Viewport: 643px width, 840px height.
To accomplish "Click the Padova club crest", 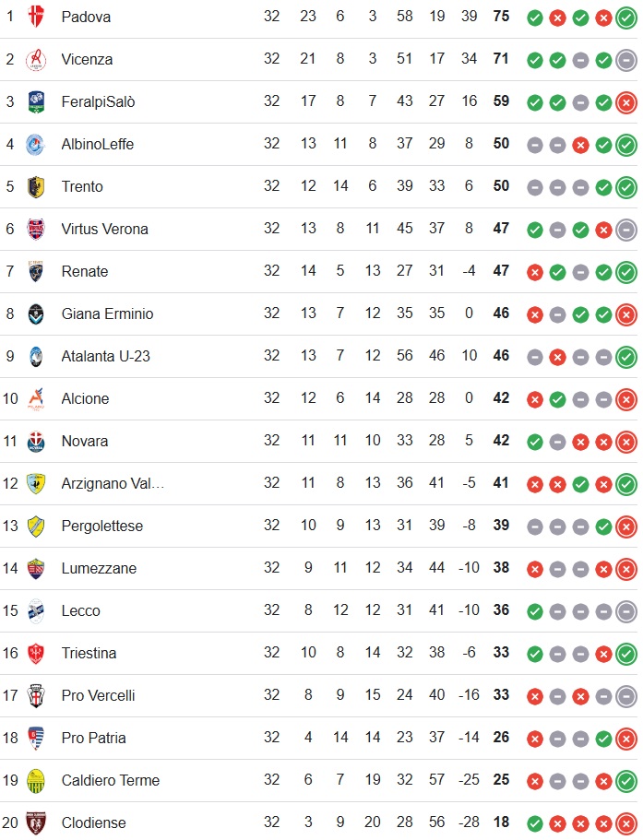I will point(36,17).
